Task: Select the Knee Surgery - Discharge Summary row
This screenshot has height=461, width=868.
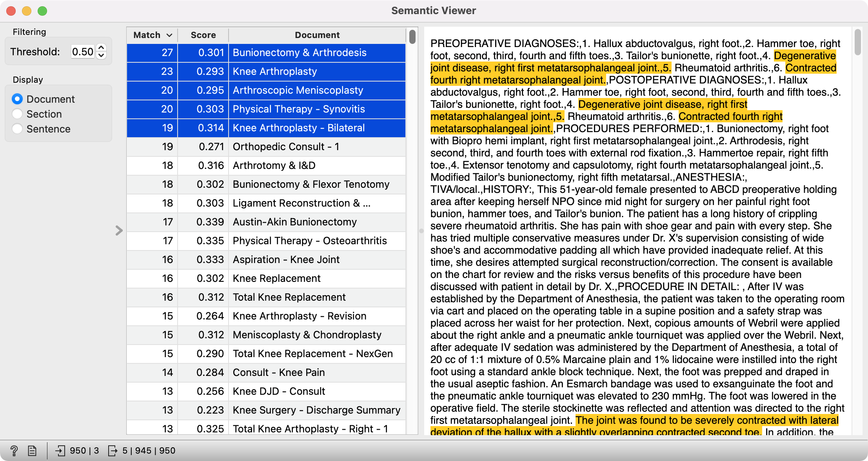Action: [266, 410]
